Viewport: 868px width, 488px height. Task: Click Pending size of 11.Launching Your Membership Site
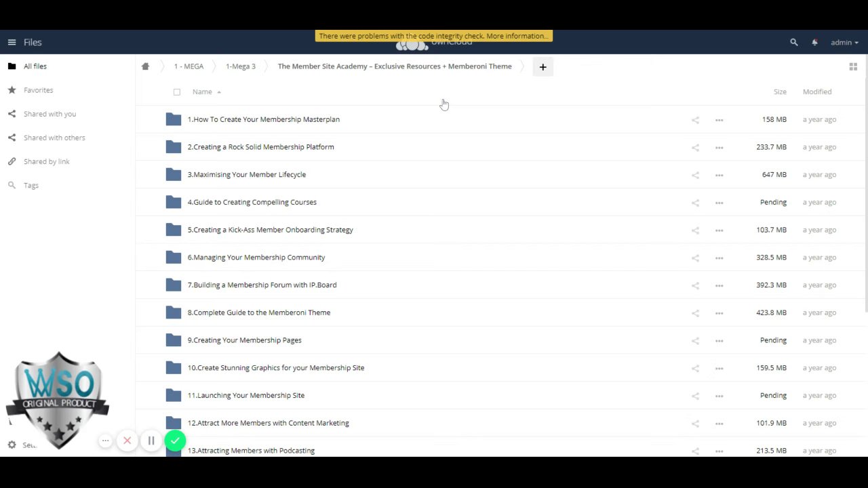(x=773, y=396)
